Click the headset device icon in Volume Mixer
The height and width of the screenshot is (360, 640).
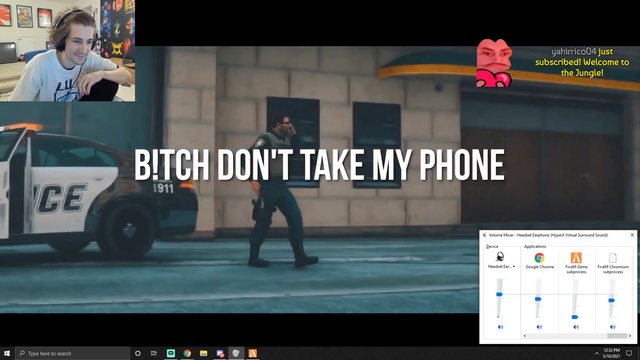500,257
